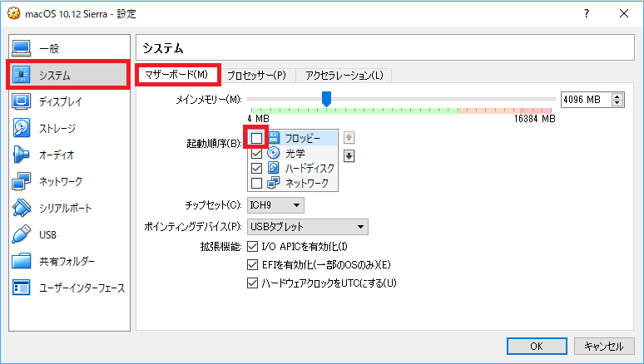Select the オーディオ speaker icon
644x364 pixels.
click(21, 155)
